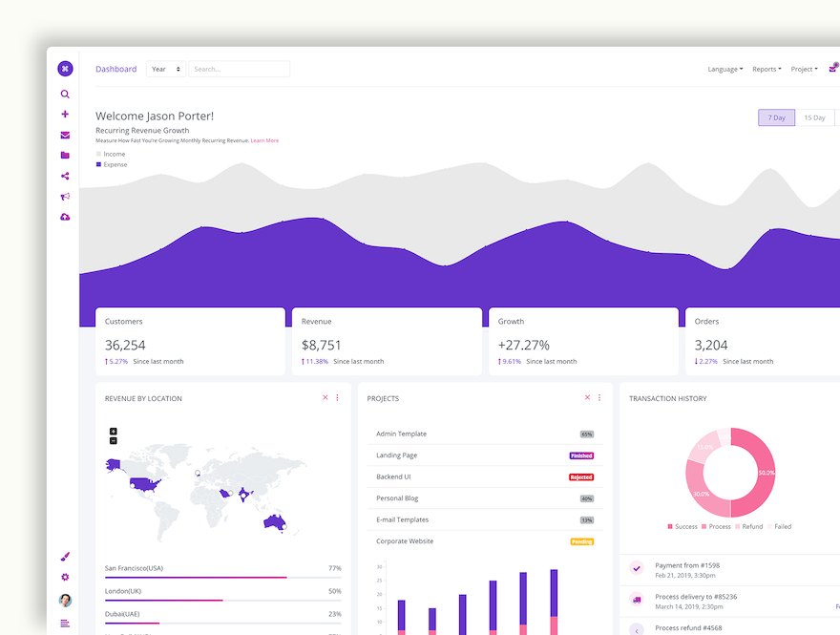Expand the Project dropdown menu

(804, 69)
